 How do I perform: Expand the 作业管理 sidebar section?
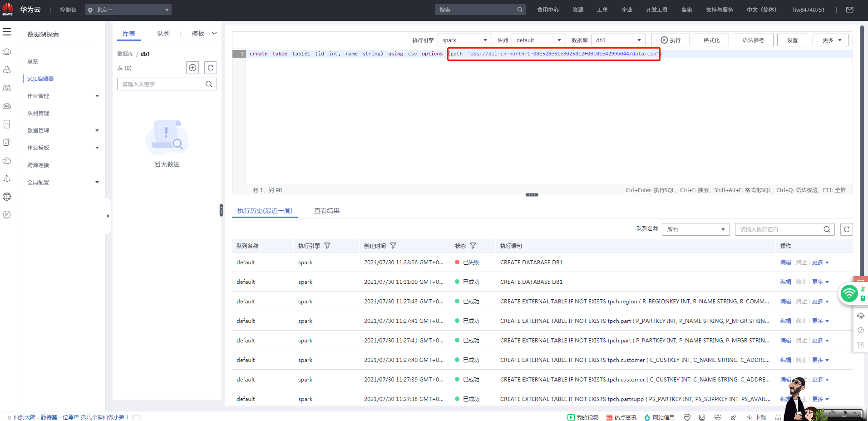point(63,96)
